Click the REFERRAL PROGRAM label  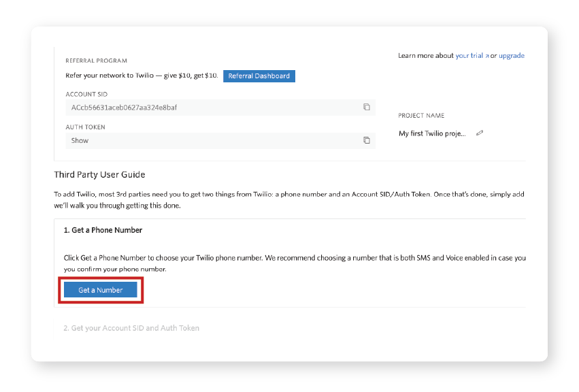pyautogui.click(x=96, y=61)
